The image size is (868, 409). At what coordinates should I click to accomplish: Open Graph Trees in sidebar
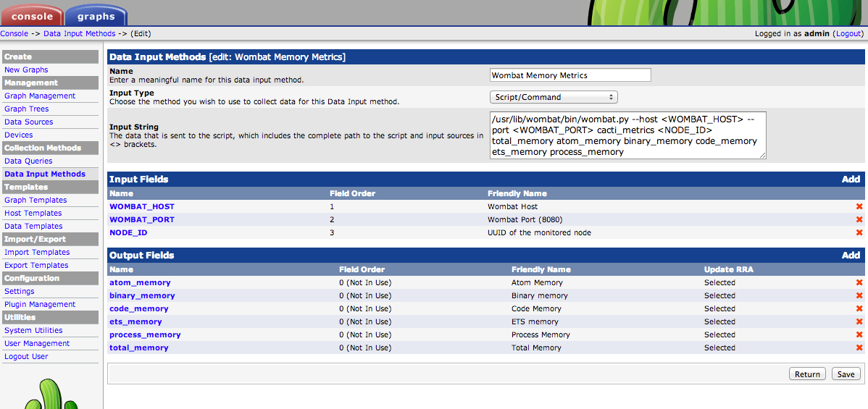(27, 109)
